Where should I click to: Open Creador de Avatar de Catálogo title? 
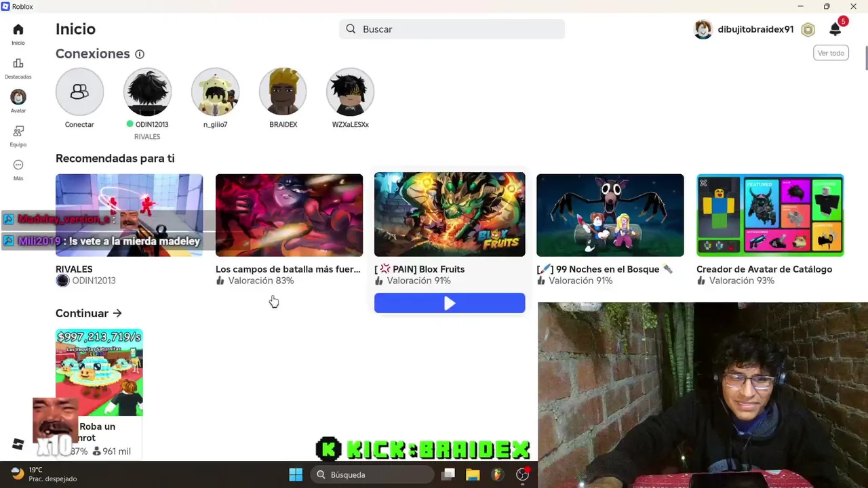764,269
